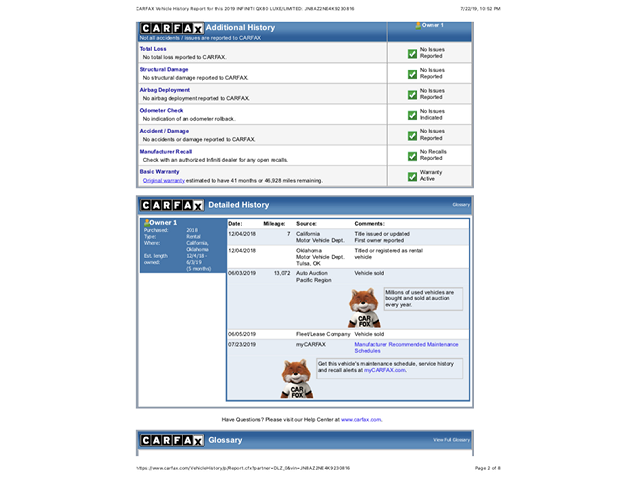
Task: Click the CARFAX logo in Glossary header
Action: [171, 440]
